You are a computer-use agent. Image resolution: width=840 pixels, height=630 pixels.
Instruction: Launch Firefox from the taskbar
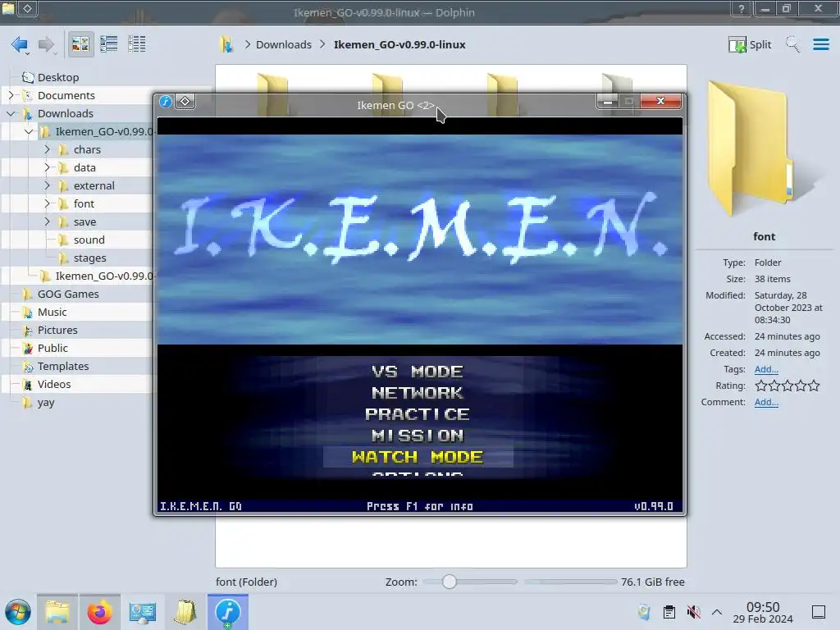point(99,612)
